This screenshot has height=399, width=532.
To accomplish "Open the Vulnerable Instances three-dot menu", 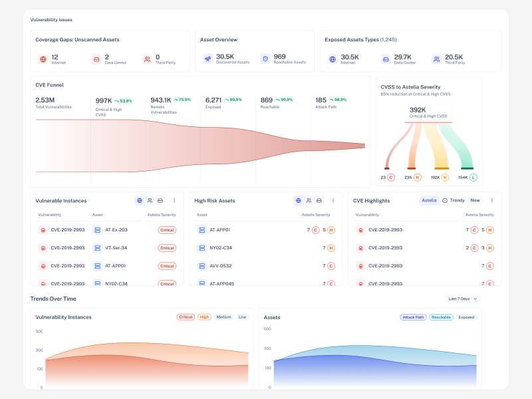I will tap(174, 200).
